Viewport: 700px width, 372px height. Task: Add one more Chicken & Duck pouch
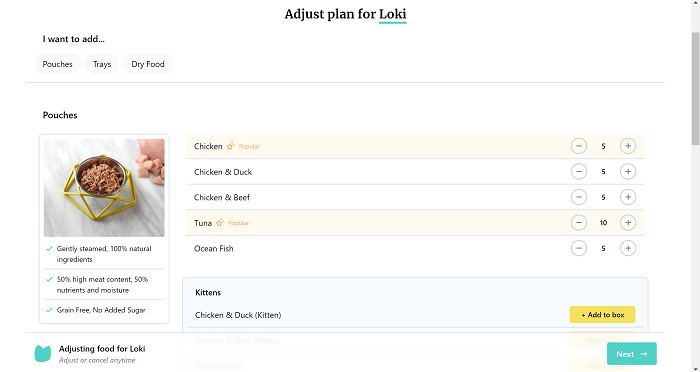[x=628, y=171]
